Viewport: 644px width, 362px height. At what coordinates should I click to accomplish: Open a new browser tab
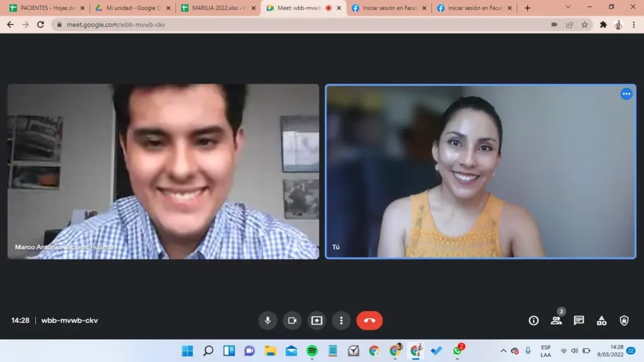coord(527,8)
